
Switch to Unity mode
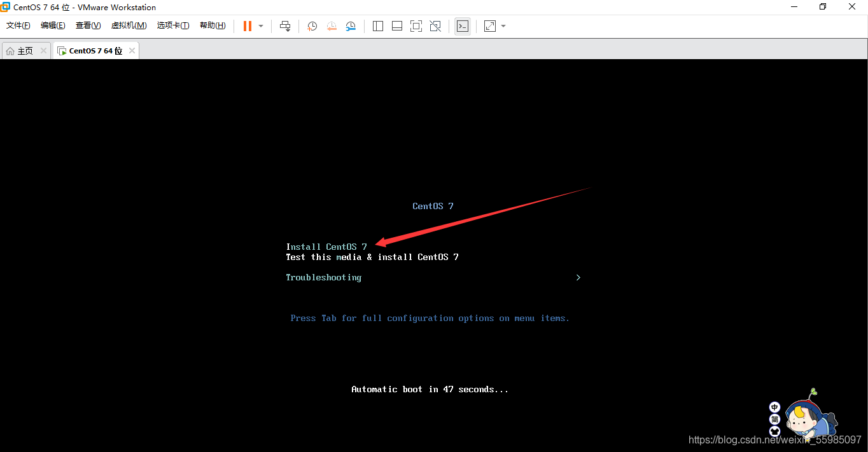pyautogui.click(x=435, y=26)
